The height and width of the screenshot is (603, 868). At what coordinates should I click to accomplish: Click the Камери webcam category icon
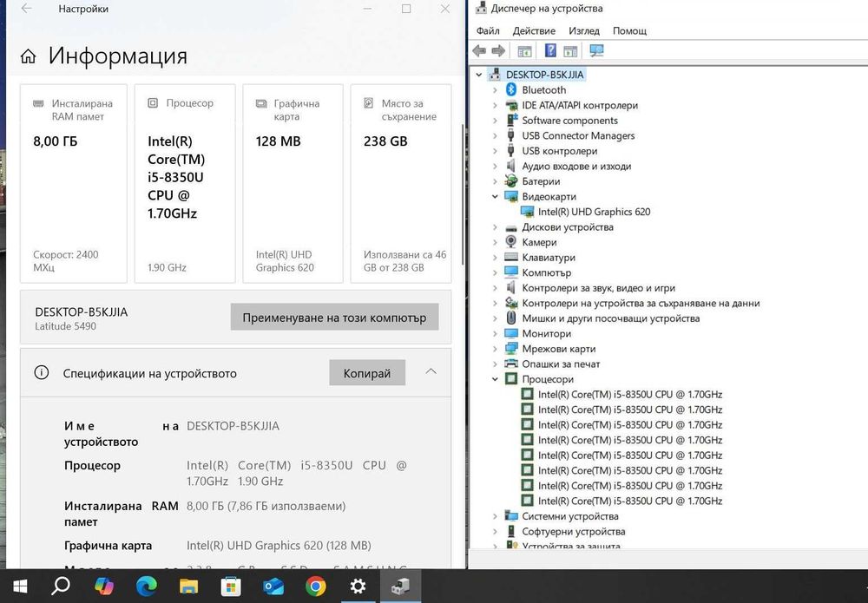pyautogui.click(x=511, y=242)
